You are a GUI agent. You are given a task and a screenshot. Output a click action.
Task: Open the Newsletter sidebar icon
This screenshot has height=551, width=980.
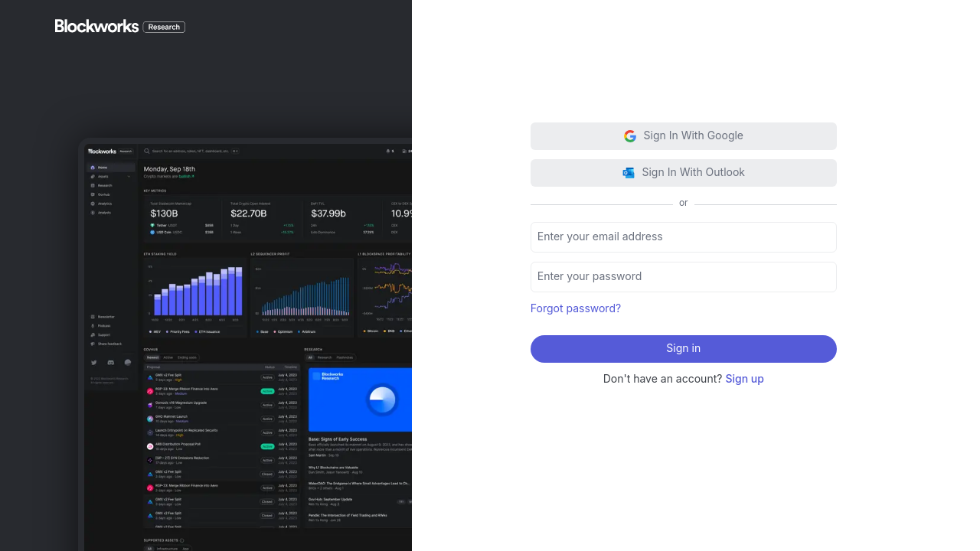click(93, 317)
